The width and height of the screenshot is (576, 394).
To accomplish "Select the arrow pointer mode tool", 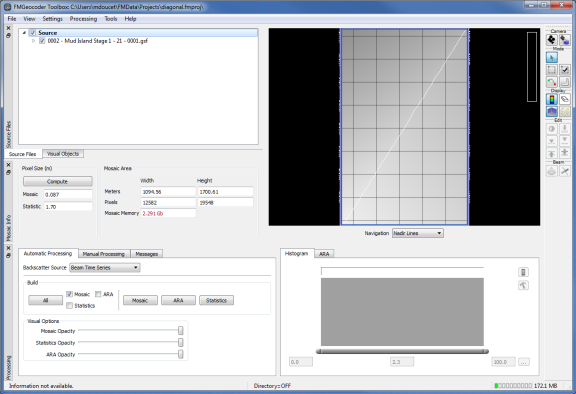I will (x=551, y=58).
